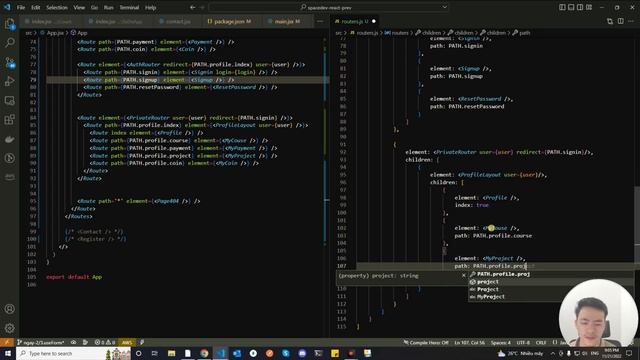The height and width of the screenshot is (360, 640).
Task: Click the VS Code logo in title bar
Action: (7, 7)
